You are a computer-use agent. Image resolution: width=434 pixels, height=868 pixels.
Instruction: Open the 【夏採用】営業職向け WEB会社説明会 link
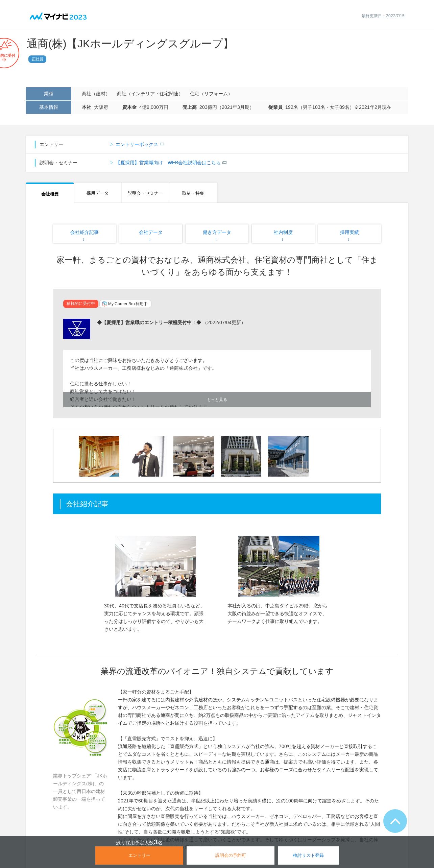pyautogui.click(x=168, y=163)
